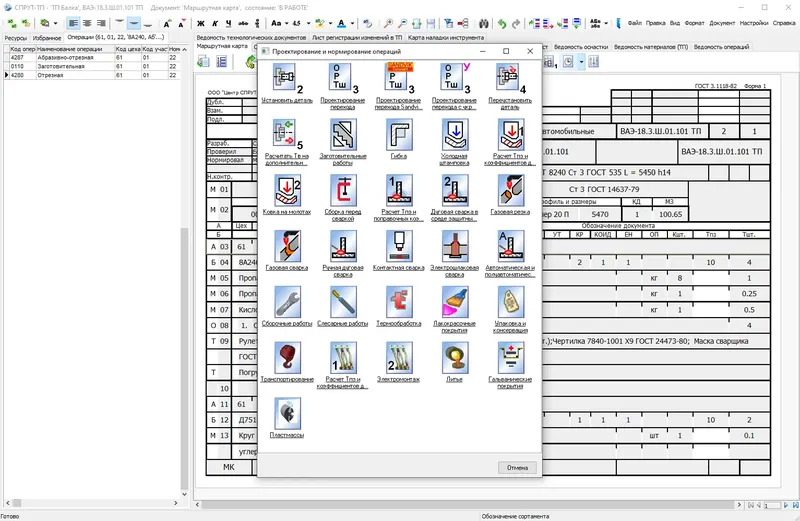Click 'Рассчитать Тв на дополнительн...' link
Image resolution: width=800 pixels, height=521 pixels.
point(287,159)
